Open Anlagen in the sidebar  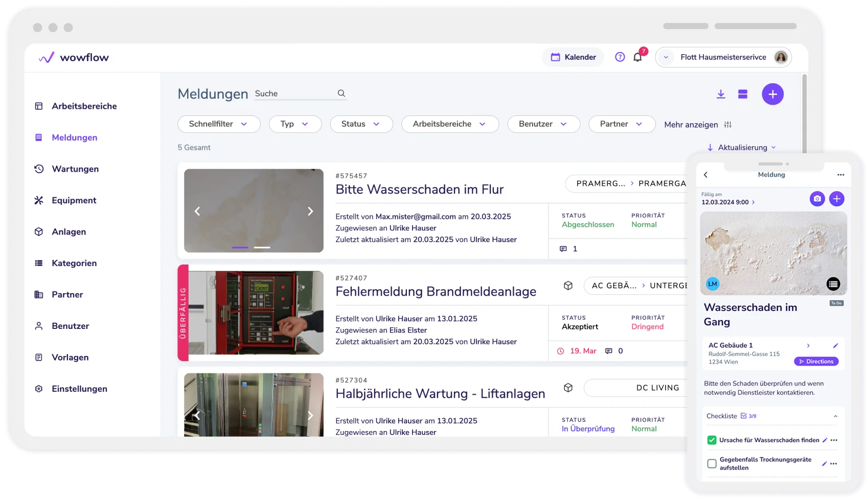pos(60,232)
